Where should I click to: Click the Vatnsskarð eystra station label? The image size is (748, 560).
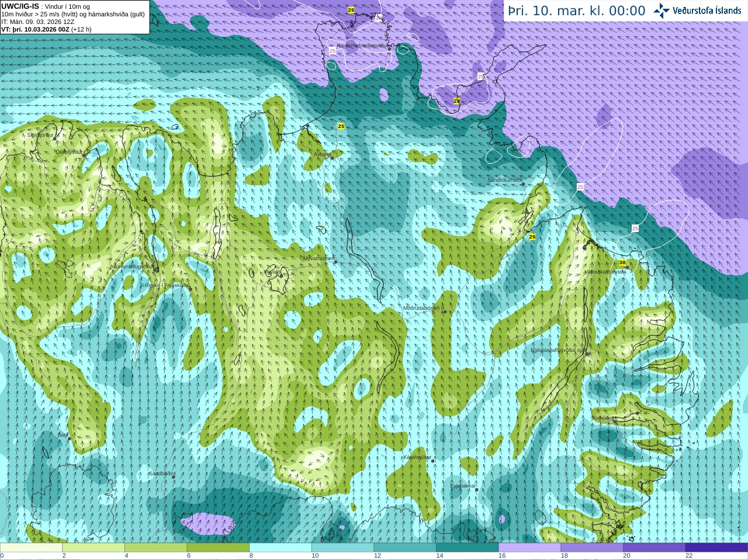pyautogui.click(x=605, y=272)
